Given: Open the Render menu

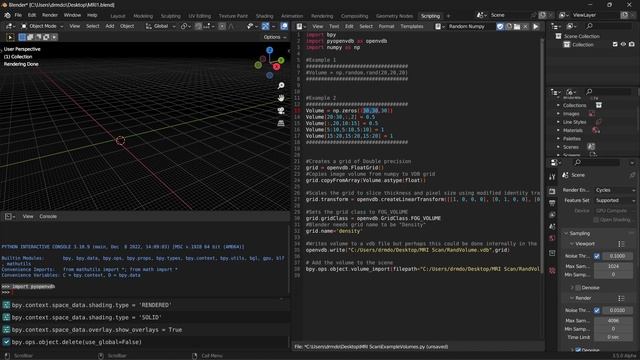Looking at the screenshot, I should [x=50, y=15].
